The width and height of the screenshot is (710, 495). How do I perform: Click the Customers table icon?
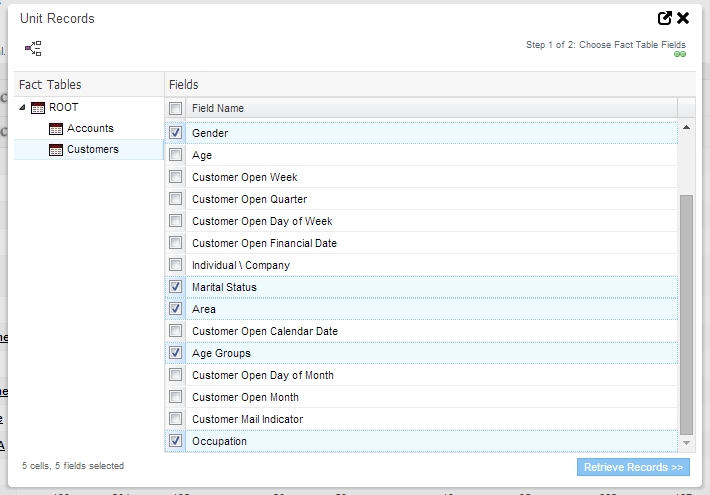point(56,150)
